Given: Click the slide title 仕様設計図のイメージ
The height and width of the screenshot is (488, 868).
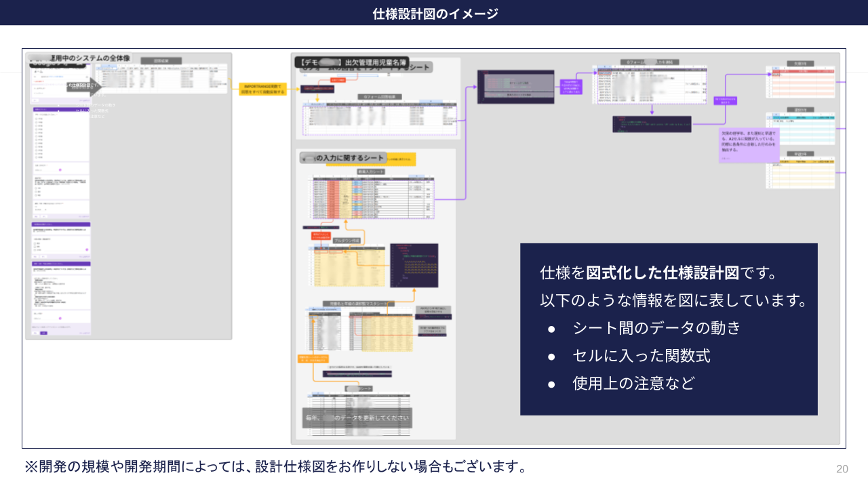Looking at the screenshot, I should 435,14.
